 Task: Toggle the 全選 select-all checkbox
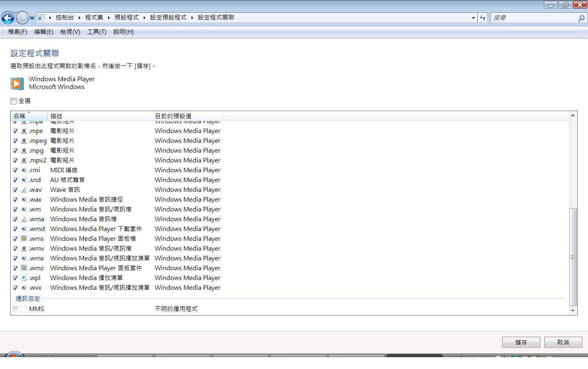(13, 101)
